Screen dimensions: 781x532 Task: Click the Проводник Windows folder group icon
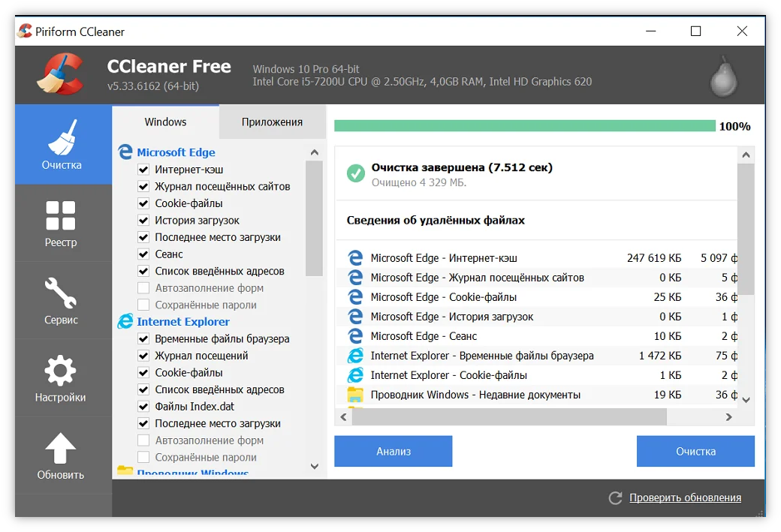coord(125,470)
